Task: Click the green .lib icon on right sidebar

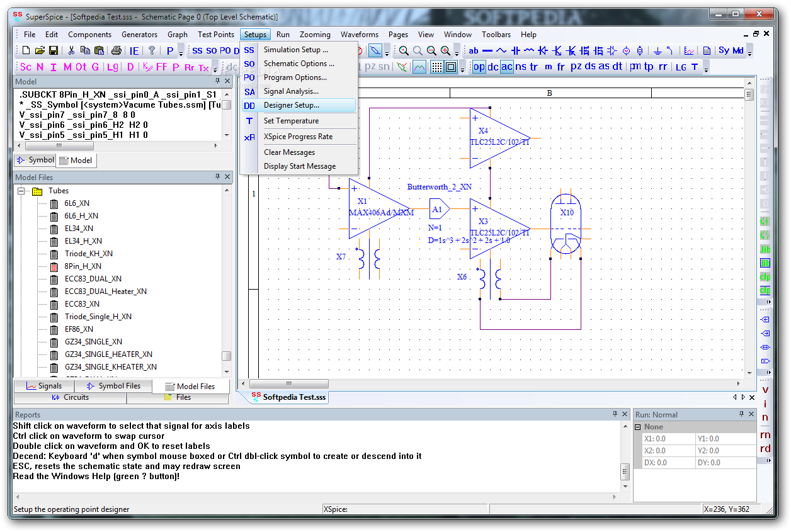Action: 765,249
